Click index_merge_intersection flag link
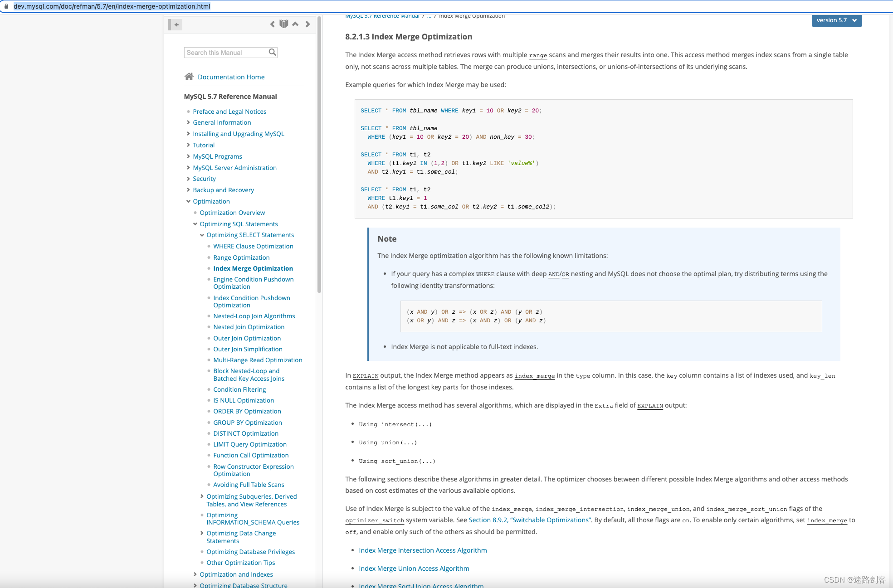893x588 pixels. click(x=580, y=509)
